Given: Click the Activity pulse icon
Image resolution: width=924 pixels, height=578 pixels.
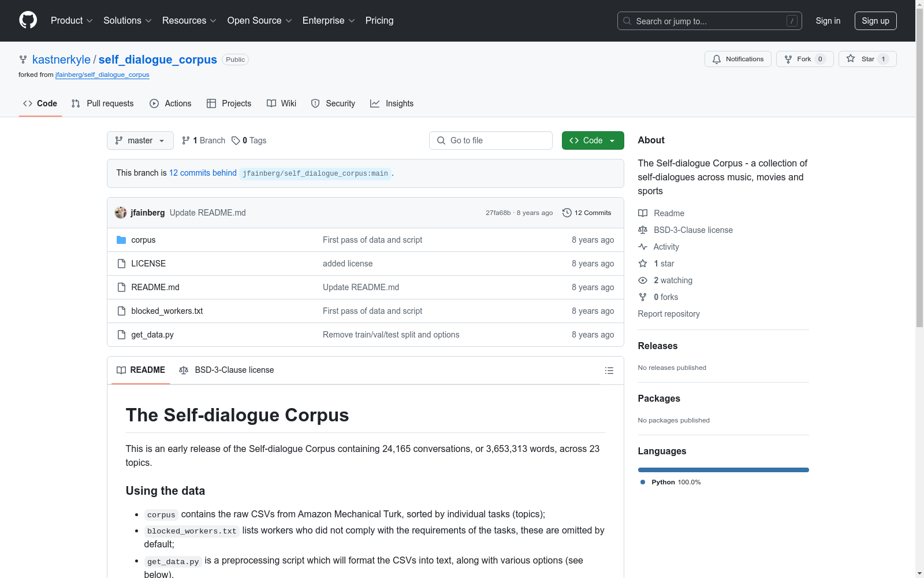Looking at the screenshot, I should pyautogui.click(x=643, y=247).
